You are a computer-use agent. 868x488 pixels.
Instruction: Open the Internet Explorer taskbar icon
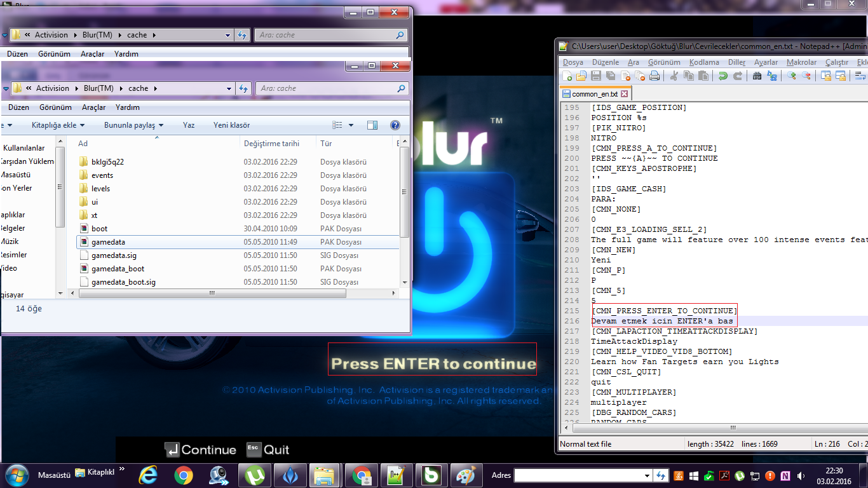(149, 475)
